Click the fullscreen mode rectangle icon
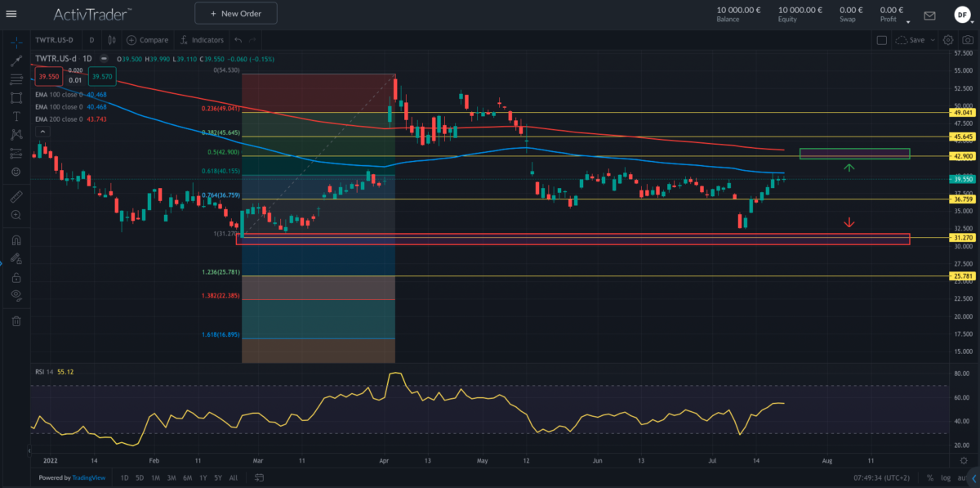The width and height of the screenshot is (980, 488). point(881,39)
